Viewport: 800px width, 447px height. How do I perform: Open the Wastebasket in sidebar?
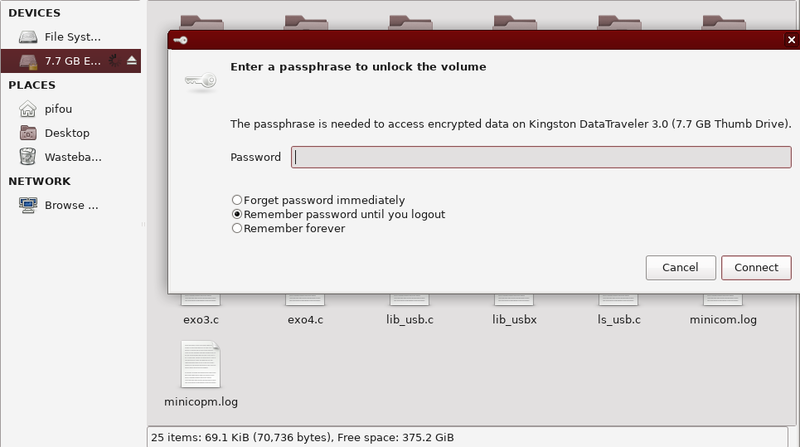tap(72, 157)
